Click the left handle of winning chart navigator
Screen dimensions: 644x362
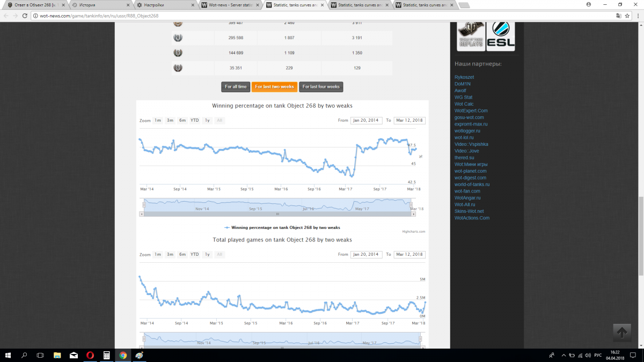coord(144,205)
